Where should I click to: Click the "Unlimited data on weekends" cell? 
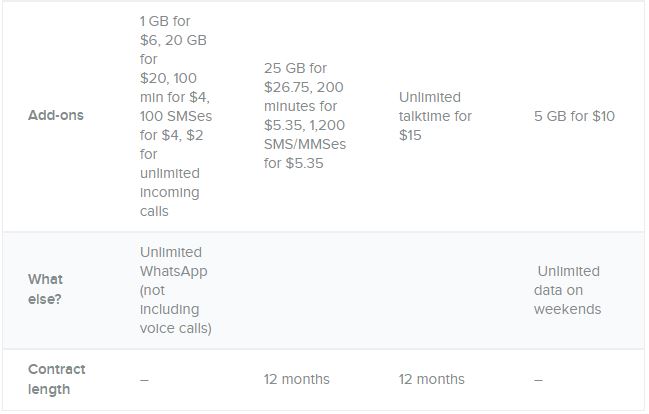tap(567, 290)
